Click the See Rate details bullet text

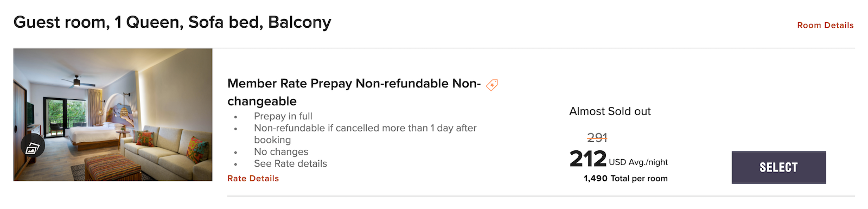tap(290, 164)
